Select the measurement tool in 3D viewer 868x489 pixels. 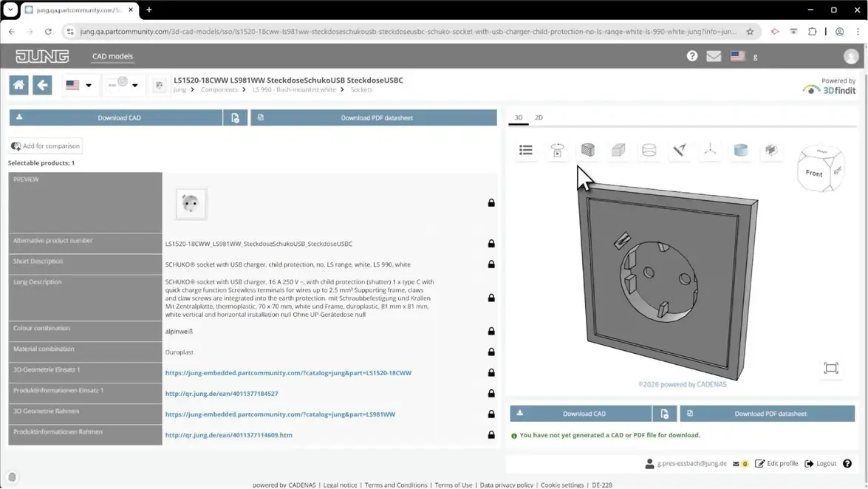point(679,149)
